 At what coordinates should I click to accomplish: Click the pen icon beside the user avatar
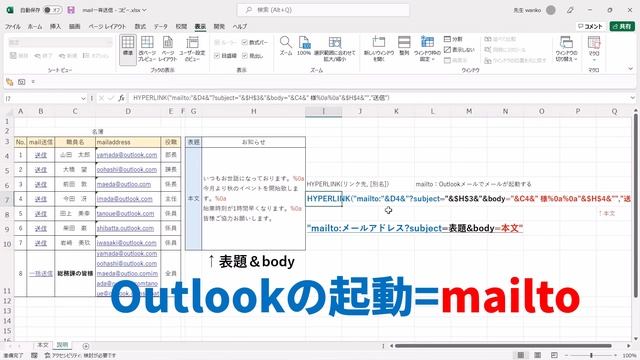pyautogui.click(x=570, y=10)
